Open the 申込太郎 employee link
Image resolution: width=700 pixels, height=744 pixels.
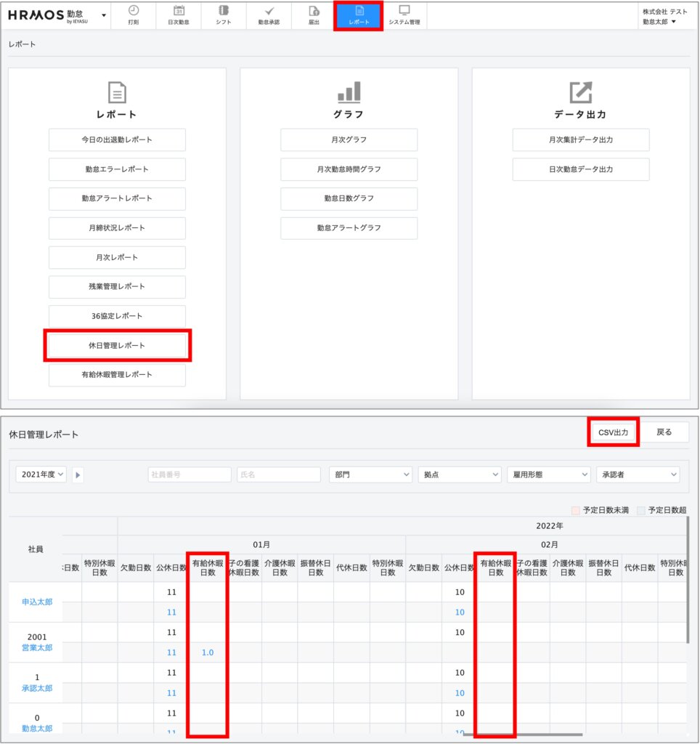tap(37, 602)
